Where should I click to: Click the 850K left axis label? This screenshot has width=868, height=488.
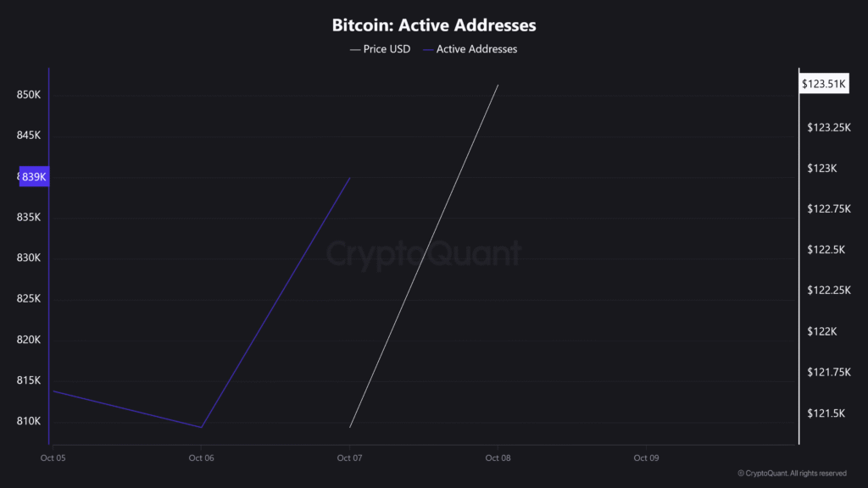pos(29,95)
